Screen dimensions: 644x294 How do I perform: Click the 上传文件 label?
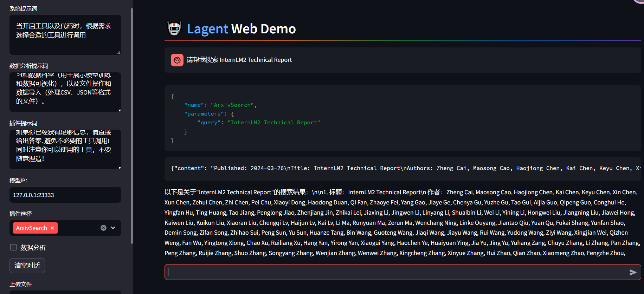click(21, 284)
